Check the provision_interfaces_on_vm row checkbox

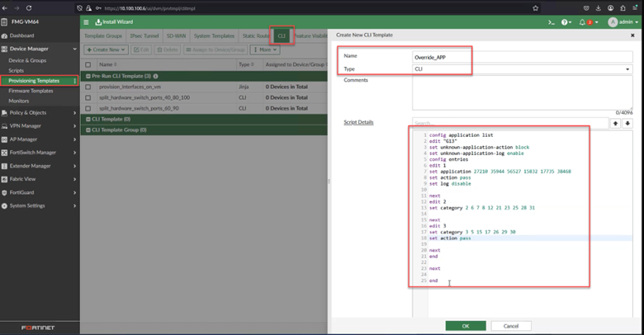(x=89, y=87)
